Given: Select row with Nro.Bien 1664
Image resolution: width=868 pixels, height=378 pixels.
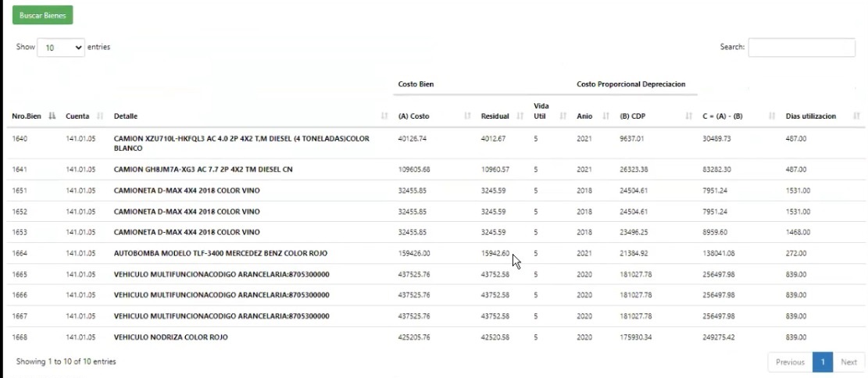Looking at the screenshot, I should [434, 253].
